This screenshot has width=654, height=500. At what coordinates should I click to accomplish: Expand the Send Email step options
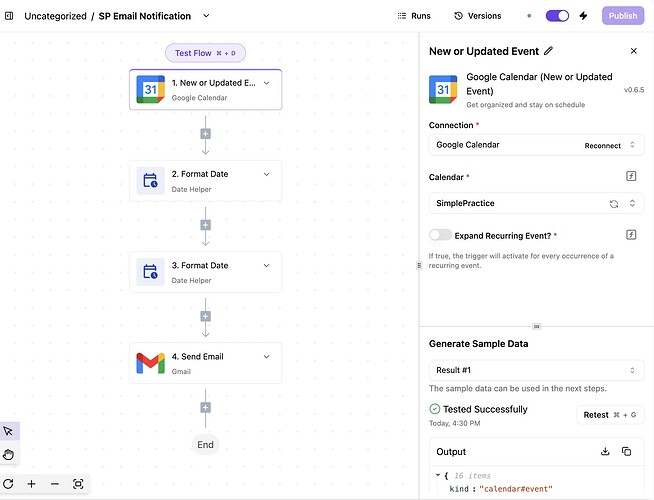267,357
